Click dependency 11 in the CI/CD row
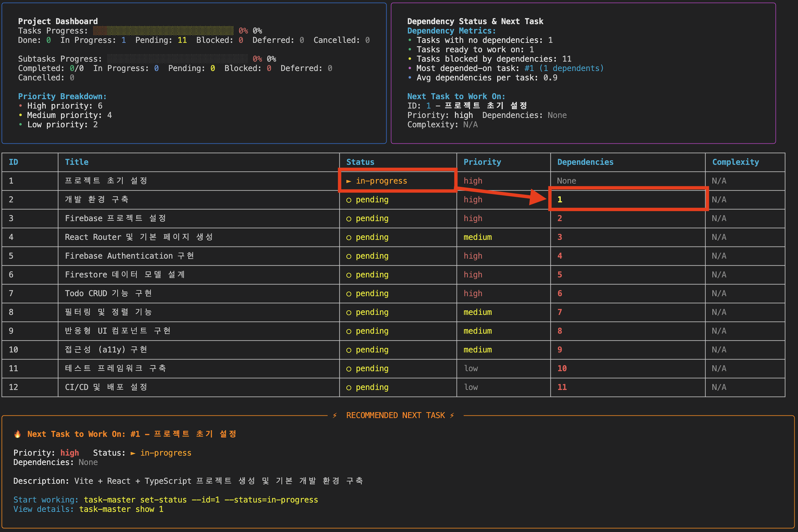This screenshot has height=532, width=798. (x=562, y=387)
